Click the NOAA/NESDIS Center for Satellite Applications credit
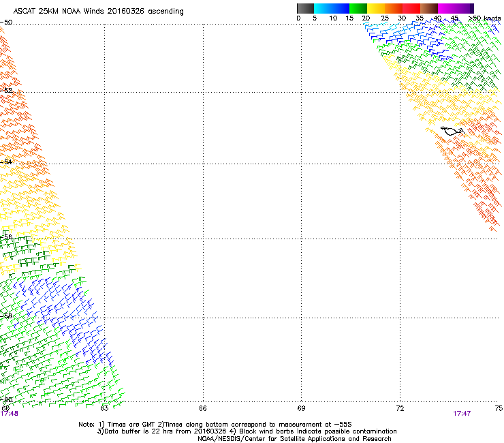Screen dimensions: 504x443 click(x=294, y=439)
